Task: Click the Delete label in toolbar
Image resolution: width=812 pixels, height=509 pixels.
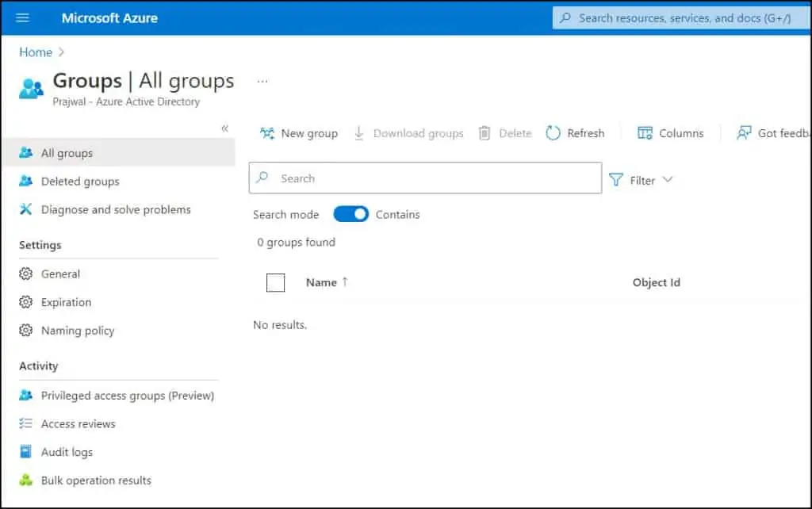Action: [515, 134]
